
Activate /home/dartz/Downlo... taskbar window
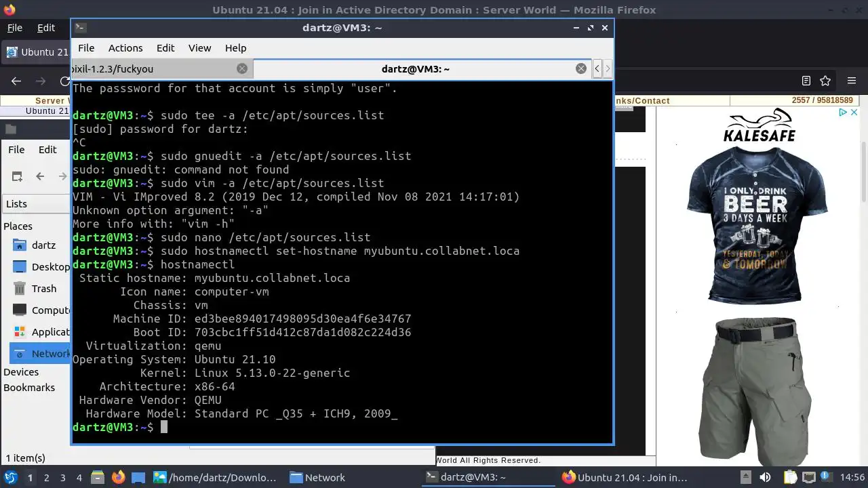click(x=216, y=478)
